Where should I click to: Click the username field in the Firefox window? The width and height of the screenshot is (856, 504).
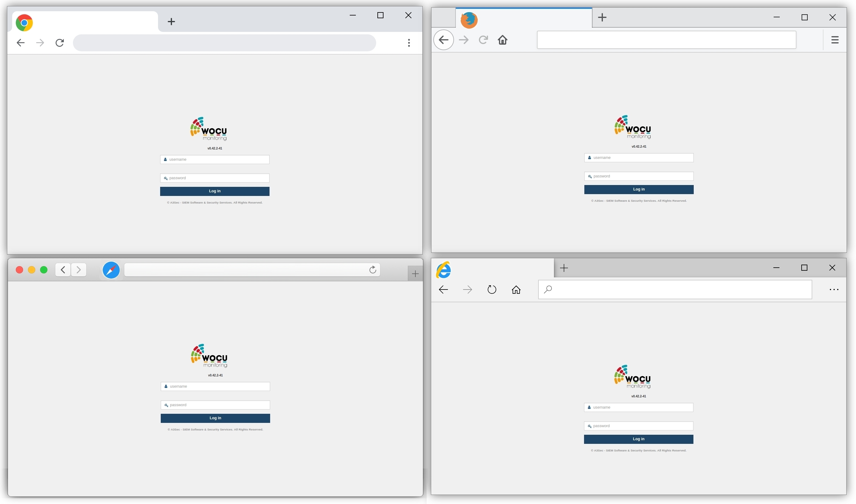(639, 158)
